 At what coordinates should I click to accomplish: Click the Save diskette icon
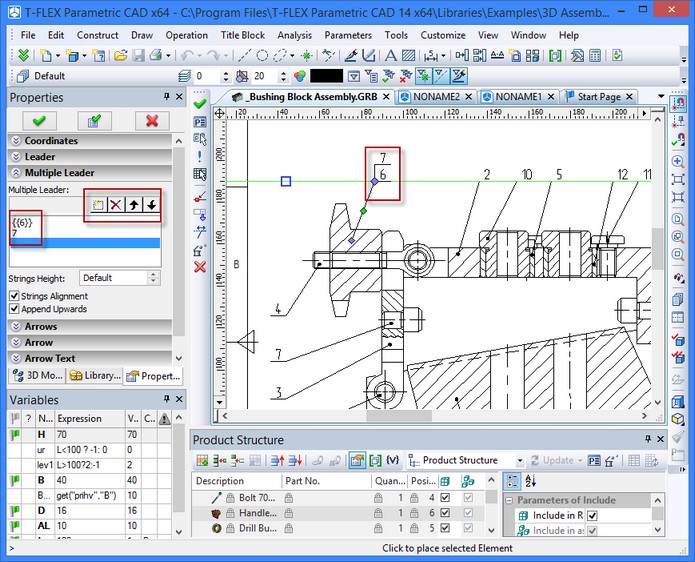139,55
